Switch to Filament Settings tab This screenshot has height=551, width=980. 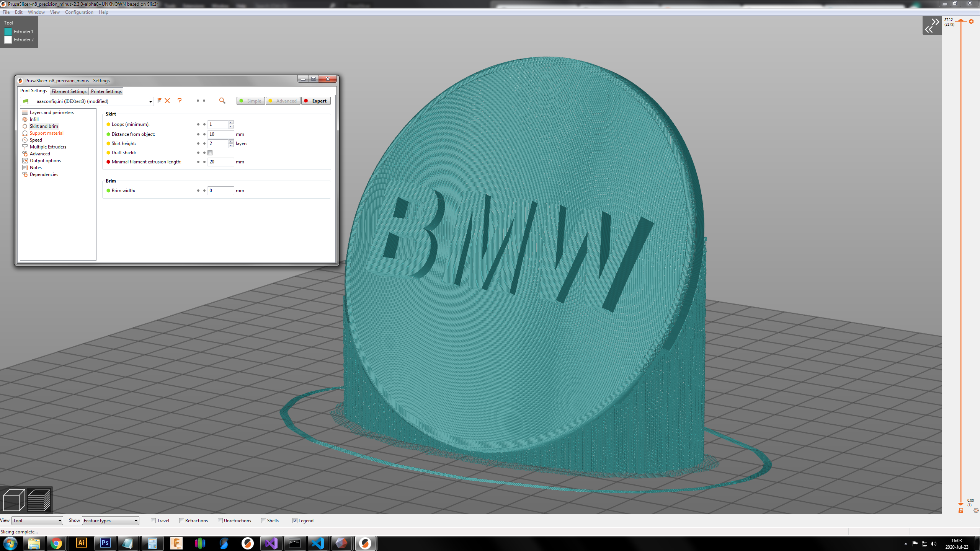[67, 91]
